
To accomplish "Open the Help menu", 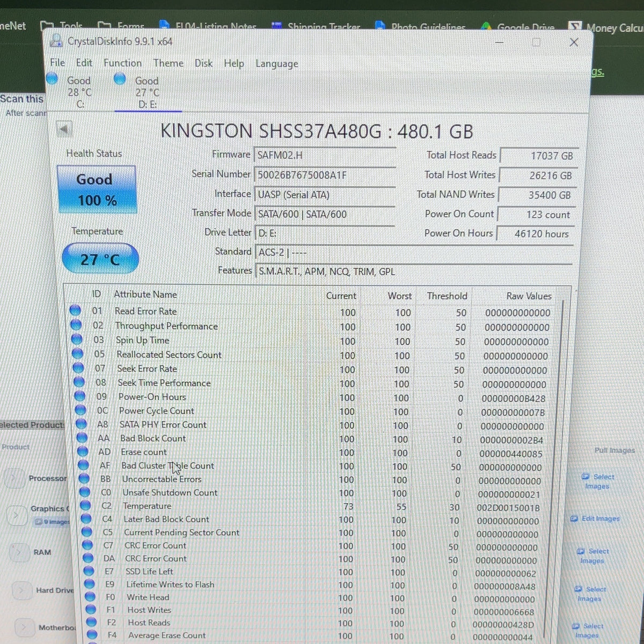I will (234, 63).
